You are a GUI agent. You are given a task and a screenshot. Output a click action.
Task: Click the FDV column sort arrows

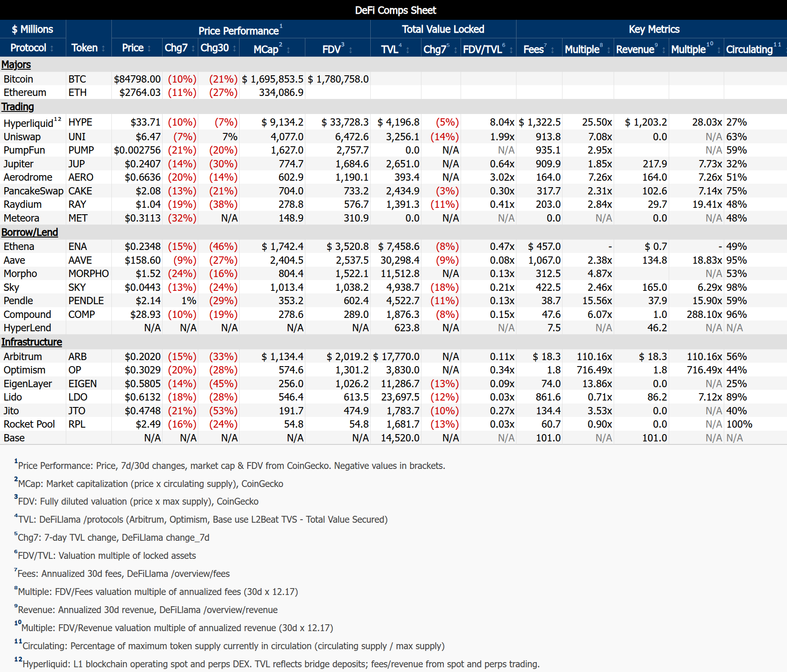pyautogui.click(x=350, y=50)
